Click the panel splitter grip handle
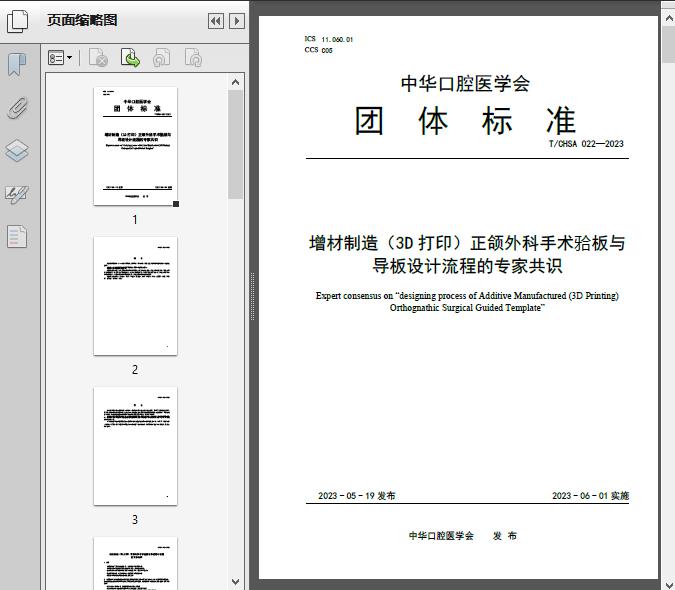Viewport: 675px width, 590px height. tap(253, 296)
